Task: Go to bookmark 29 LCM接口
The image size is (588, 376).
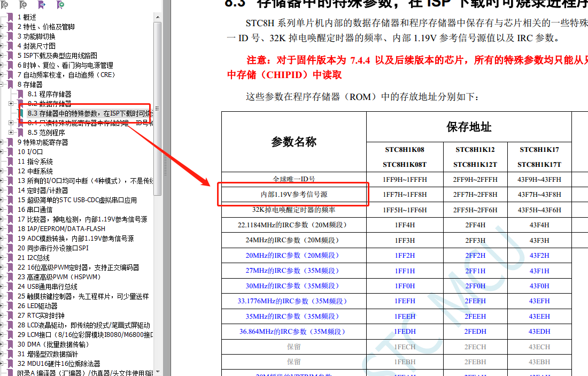Action: click(85, 335)
